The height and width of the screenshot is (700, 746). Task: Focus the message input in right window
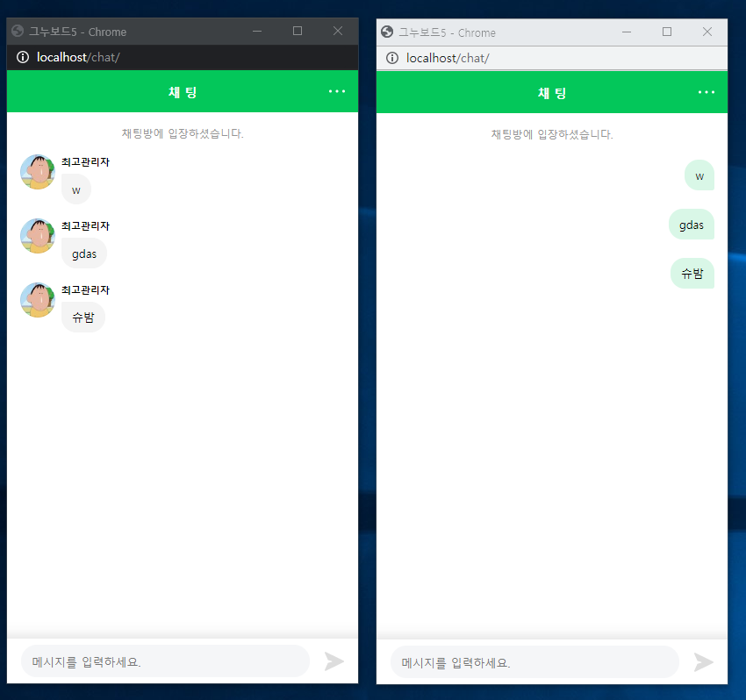pyautogui.click(x=534, y=662)
